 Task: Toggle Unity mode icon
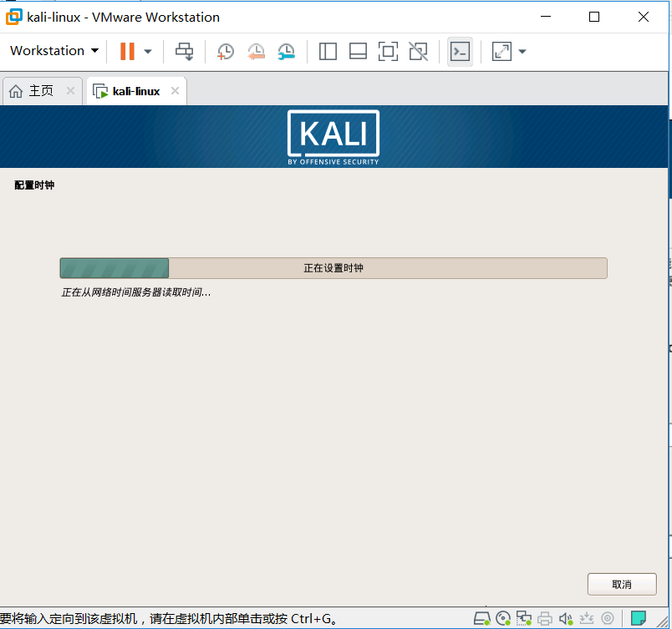[418, 52]
